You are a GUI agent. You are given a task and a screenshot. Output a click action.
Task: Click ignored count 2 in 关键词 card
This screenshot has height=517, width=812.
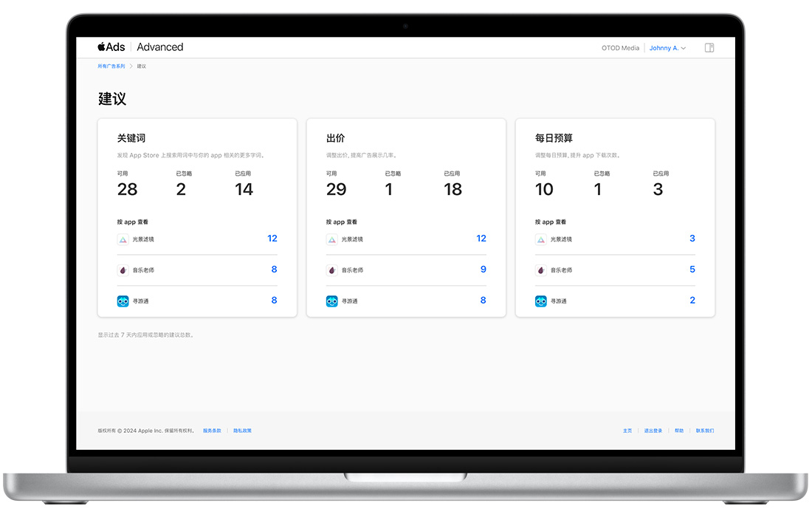click(181, 190)
